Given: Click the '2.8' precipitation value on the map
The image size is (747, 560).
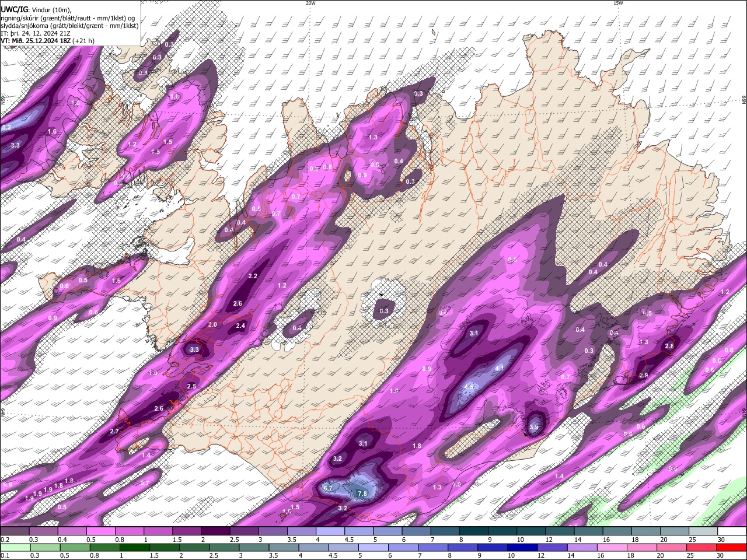Looking at the screenshot, I should [x=669, y=346].
